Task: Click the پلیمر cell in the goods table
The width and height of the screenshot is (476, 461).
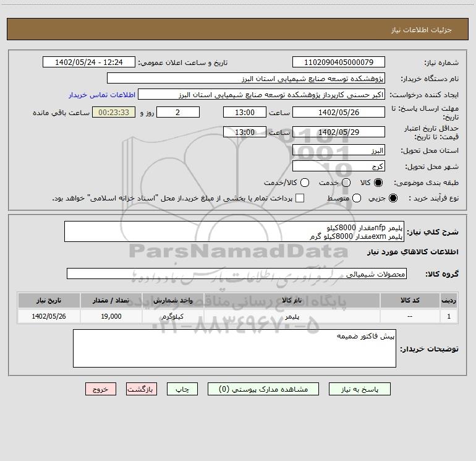Action: click(292, 316)
